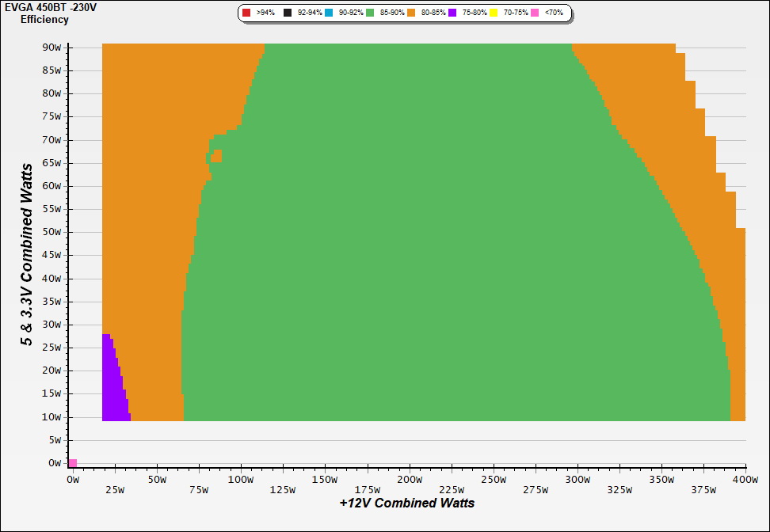Click the 50W label on vertical axis
770x532 pixels.
point(54,233)
